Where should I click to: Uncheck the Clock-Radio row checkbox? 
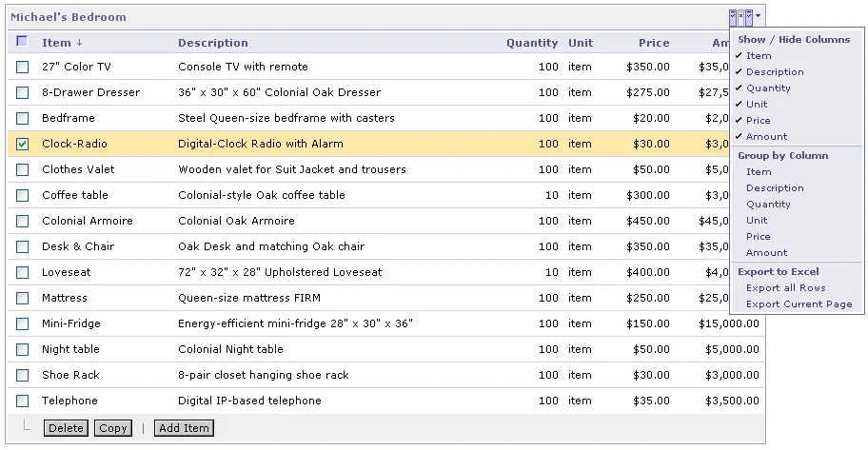[23, 144]
